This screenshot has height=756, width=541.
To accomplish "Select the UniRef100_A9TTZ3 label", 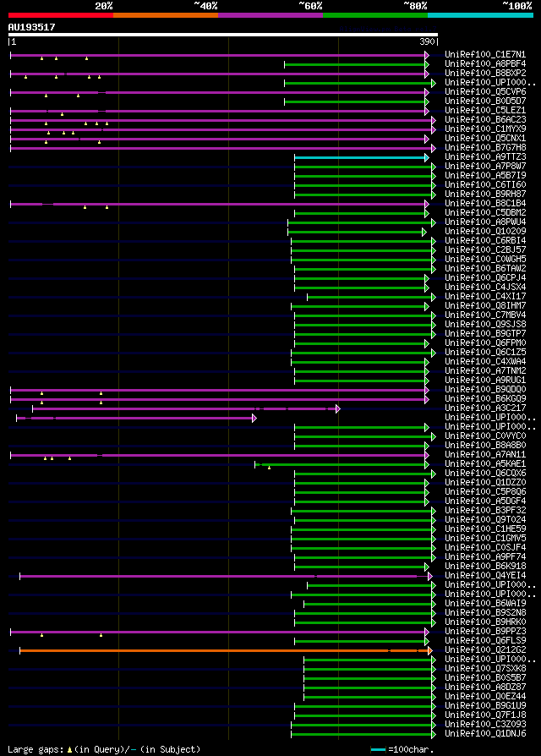I will click(x=485, y=156).
